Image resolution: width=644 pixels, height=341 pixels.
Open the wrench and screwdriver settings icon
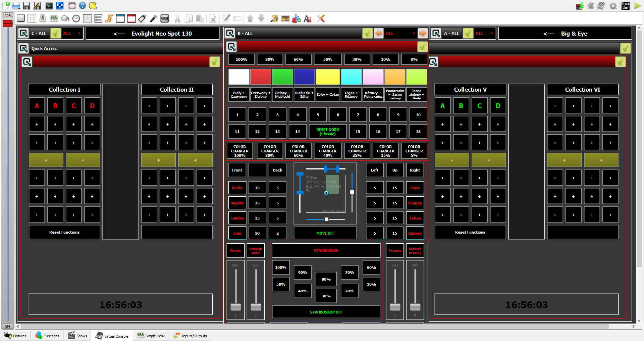click(x=321, y=18)
